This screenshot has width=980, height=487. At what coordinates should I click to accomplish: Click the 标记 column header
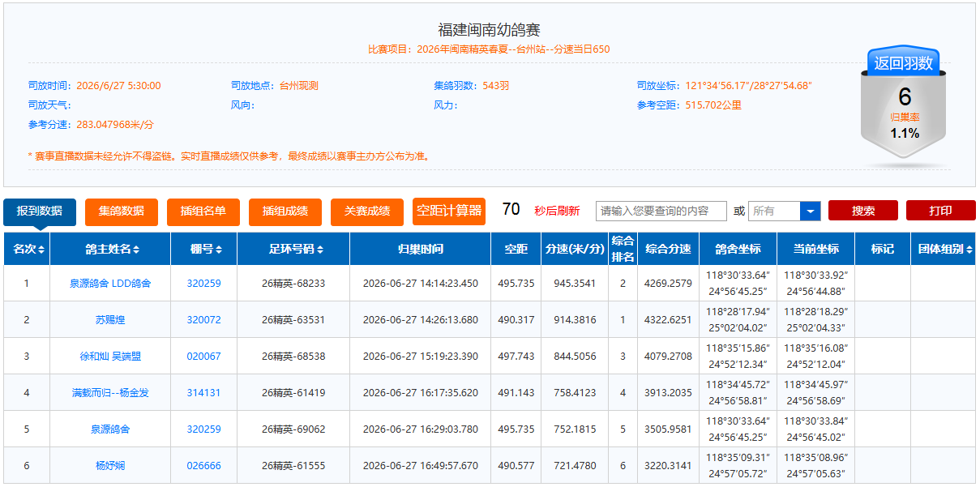pos(883,250)
